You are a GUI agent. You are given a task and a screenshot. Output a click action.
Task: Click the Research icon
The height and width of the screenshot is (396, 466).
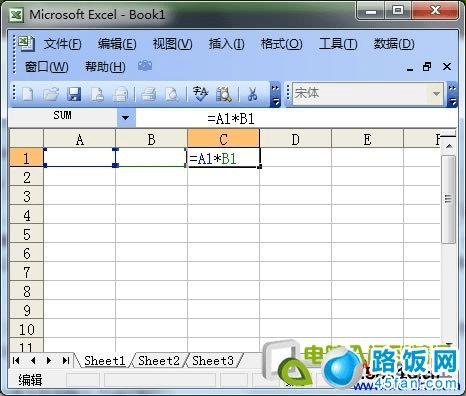224,94
